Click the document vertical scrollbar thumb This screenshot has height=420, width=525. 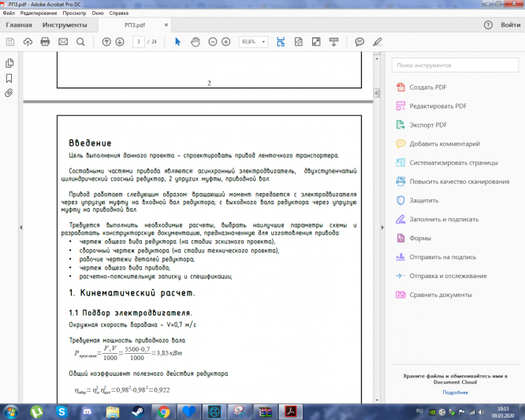(x=377, y=93)
